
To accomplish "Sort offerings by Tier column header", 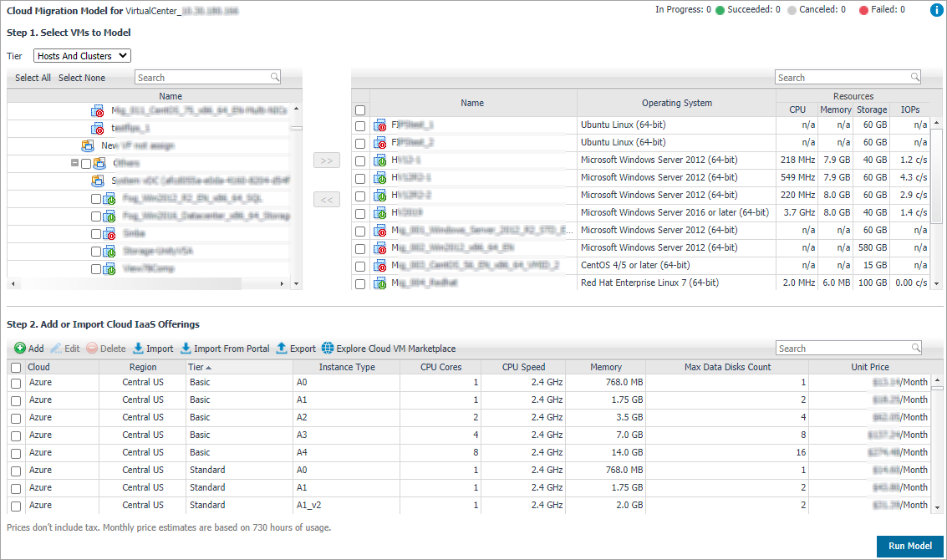I will click(x=200, y=367).
